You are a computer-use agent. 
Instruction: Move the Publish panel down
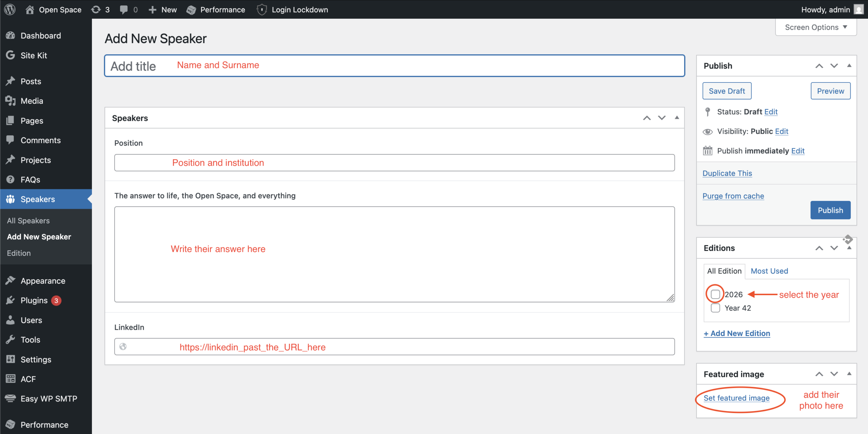tap(834, 65)
